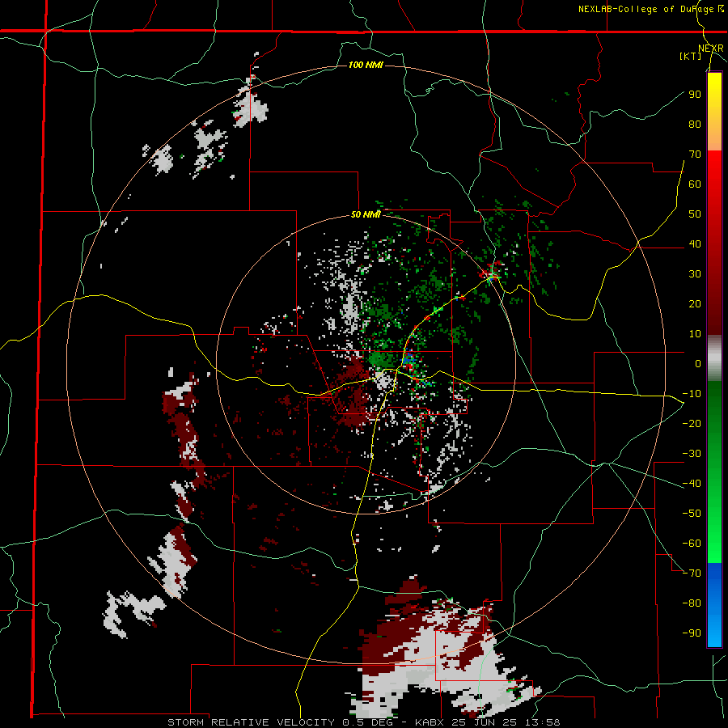Image resolution: width=728 pixels, height=728 pixels.
Task: Click the [KT] units label above scale
Action: (691, 56)
